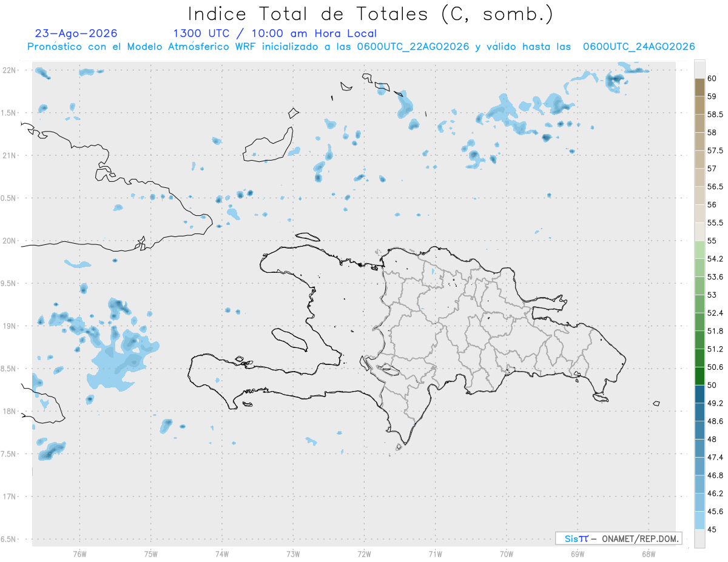Click legend value '58.5'

[x=715, y=115]
